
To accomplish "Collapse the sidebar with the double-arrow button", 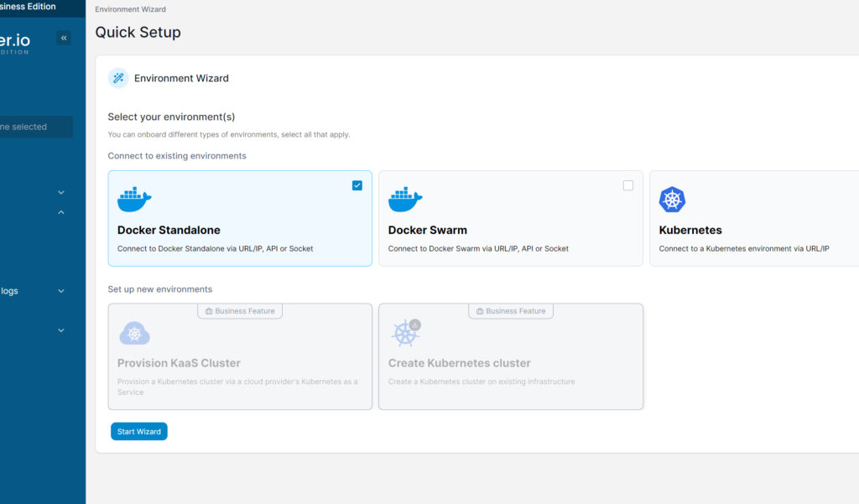I will pyautogui.click(x=64, y=38).
